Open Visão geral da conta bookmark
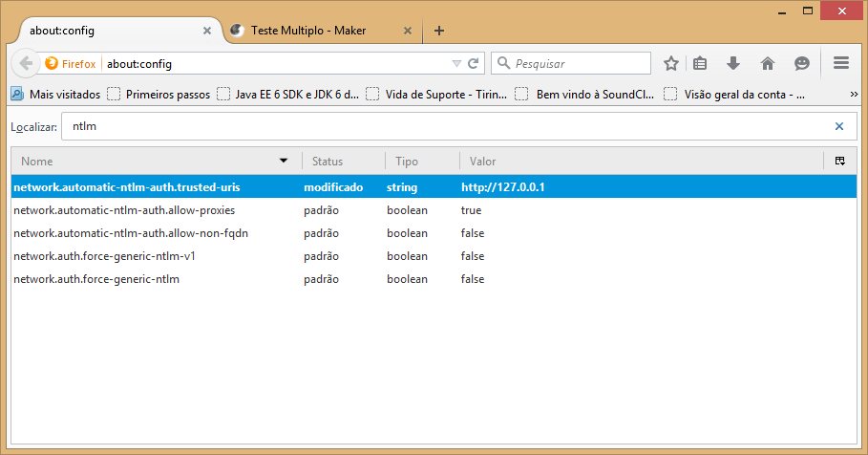The image size is (868, 455). click(x=734, y=95)
